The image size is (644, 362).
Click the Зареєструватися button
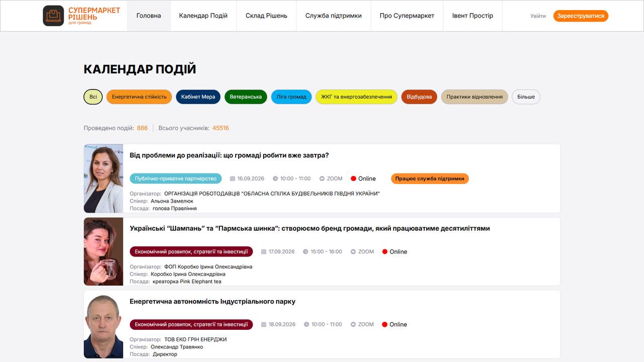tap(581, 16)
